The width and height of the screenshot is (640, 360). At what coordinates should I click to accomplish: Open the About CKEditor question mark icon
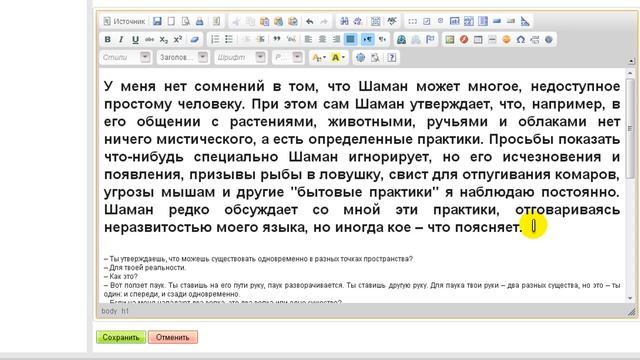(391, 58)
